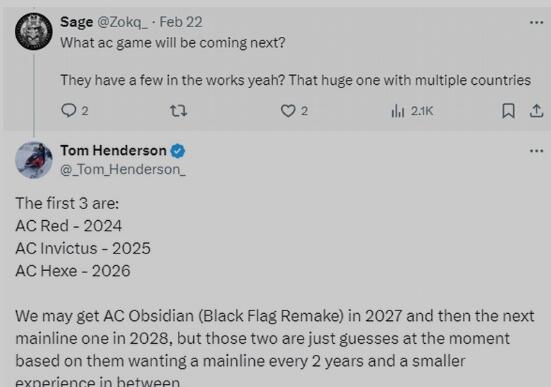Click Tom Henderson's profile avatar
This screenshot has width=551, height=387.
tap(34, 160)
